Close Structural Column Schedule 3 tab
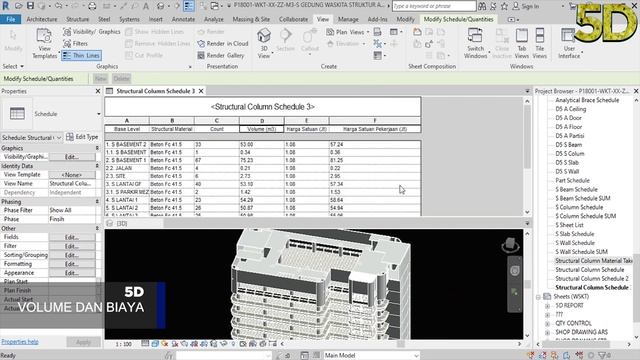The image size is (640, 360). tap(201, 91)
